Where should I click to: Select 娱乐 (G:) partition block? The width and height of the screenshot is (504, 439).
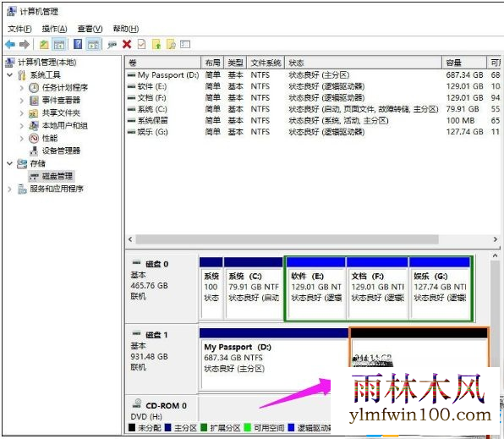coord(440,288)
